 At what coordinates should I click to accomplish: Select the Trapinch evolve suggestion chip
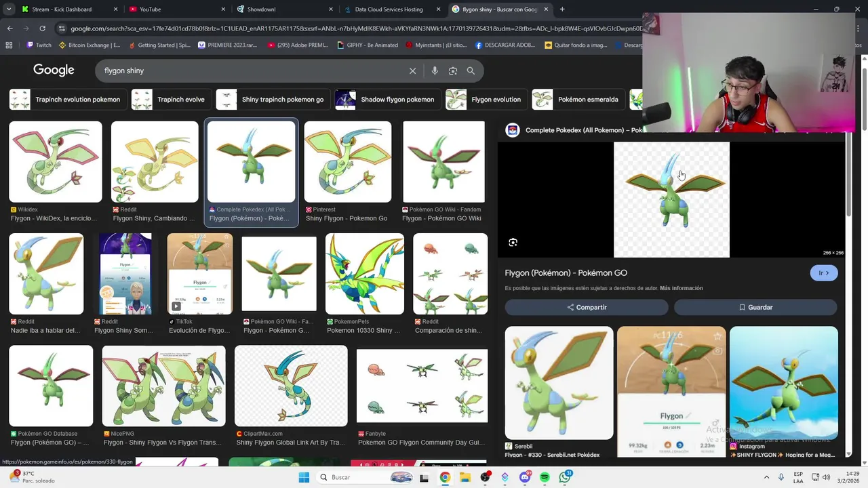(171, 100)
